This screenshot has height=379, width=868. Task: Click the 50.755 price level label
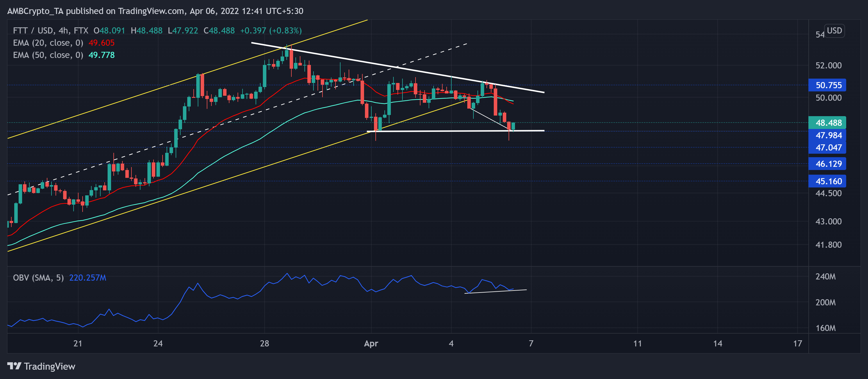pos(827,85)
